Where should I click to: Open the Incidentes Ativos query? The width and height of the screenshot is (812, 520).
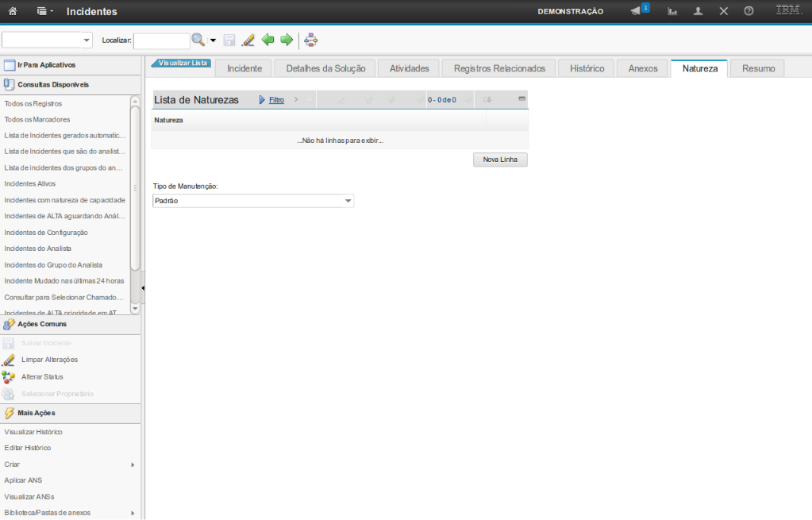coord(30,183)
